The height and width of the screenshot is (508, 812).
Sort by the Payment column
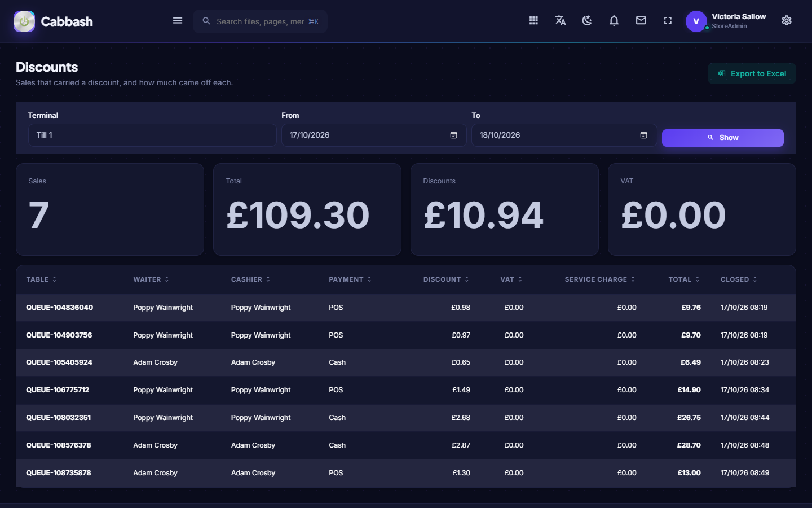[x=350, y=279]
